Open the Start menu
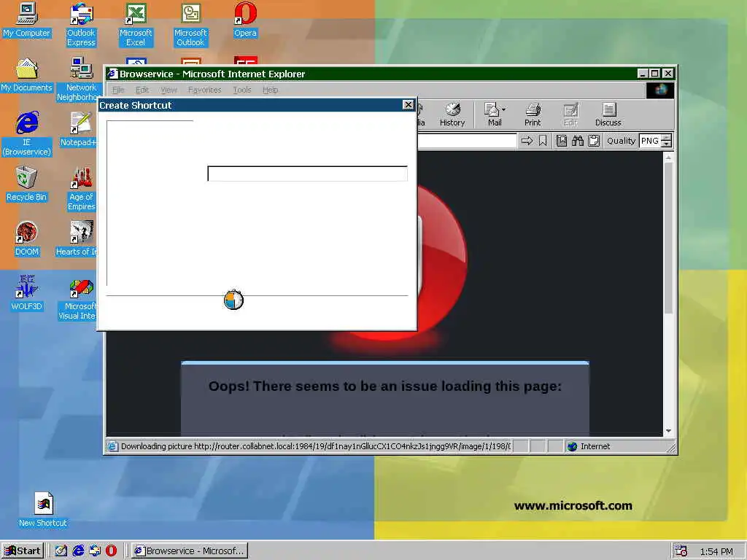Image resolution: width=747 pixels, height=560 pixels. point(23,551)
